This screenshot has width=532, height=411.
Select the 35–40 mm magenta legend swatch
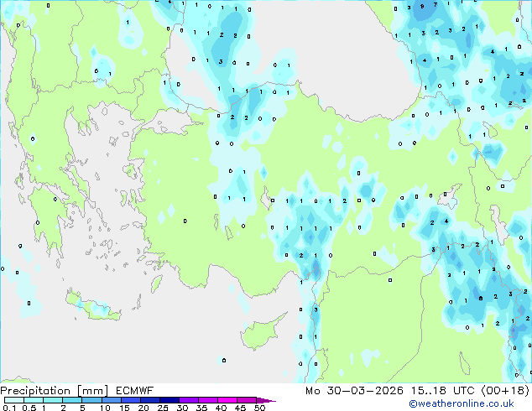point(207,400)
